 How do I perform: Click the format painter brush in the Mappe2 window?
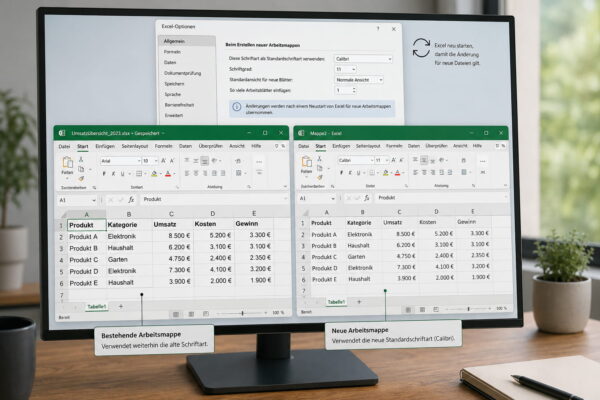click(320, 177)
